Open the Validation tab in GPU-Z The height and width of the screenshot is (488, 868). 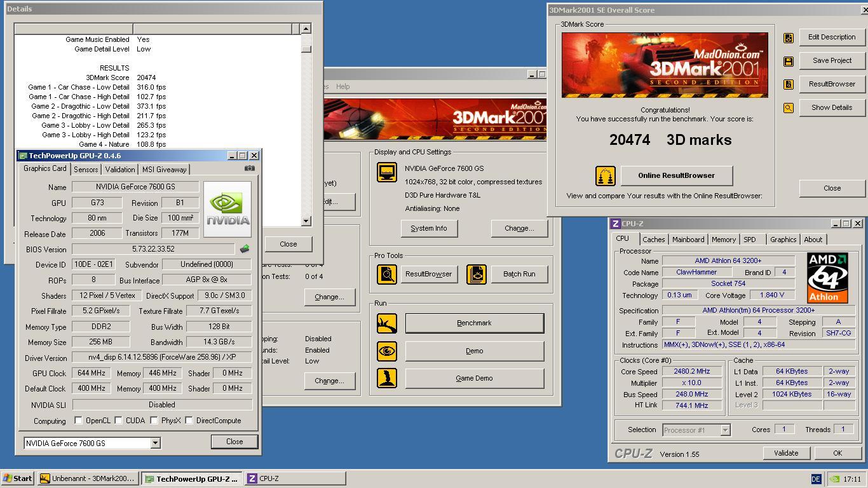coord(120,170)
